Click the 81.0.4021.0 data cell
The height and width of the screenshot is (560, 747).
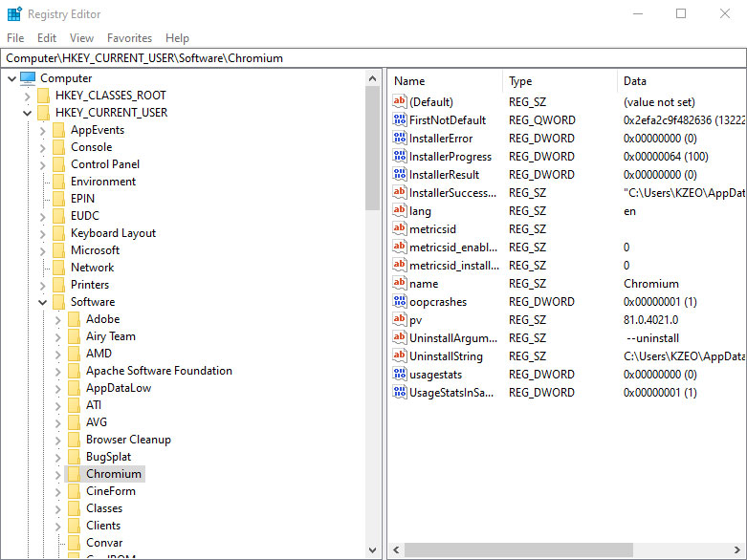(650, 320)
